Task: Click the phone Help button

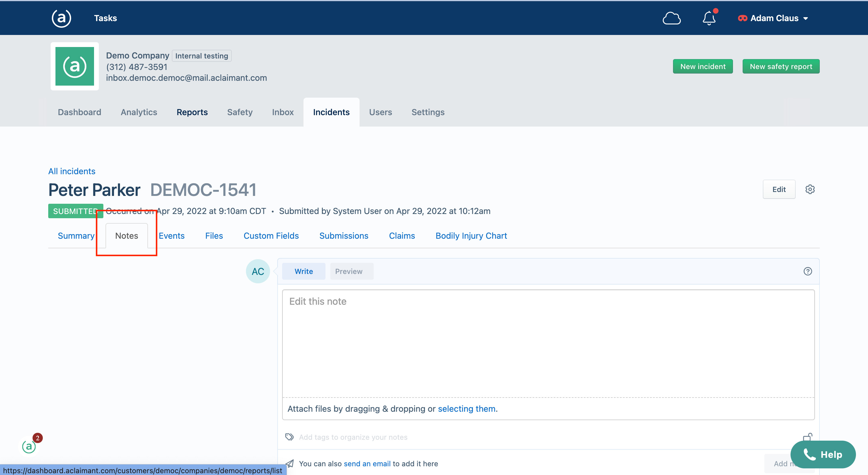Action: click(x=823, y=455)
